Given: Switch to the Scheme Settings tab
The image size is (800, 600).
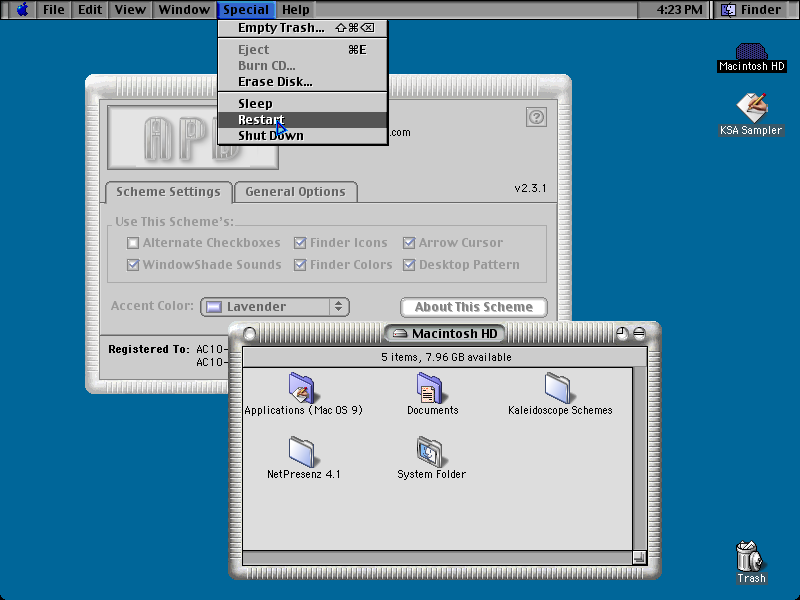Looking at the screenshot, I should click(168, 192).
